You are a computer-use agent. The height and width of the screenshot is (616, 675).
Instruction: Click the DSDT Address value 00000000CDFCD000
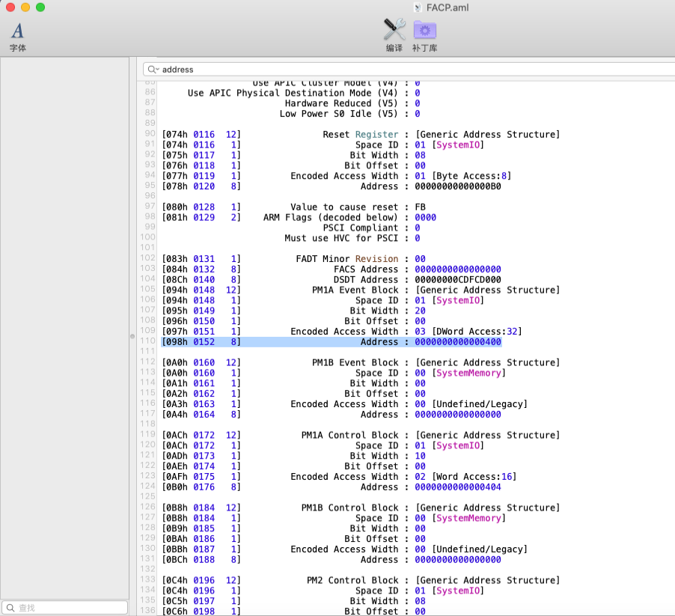point(457,280)
